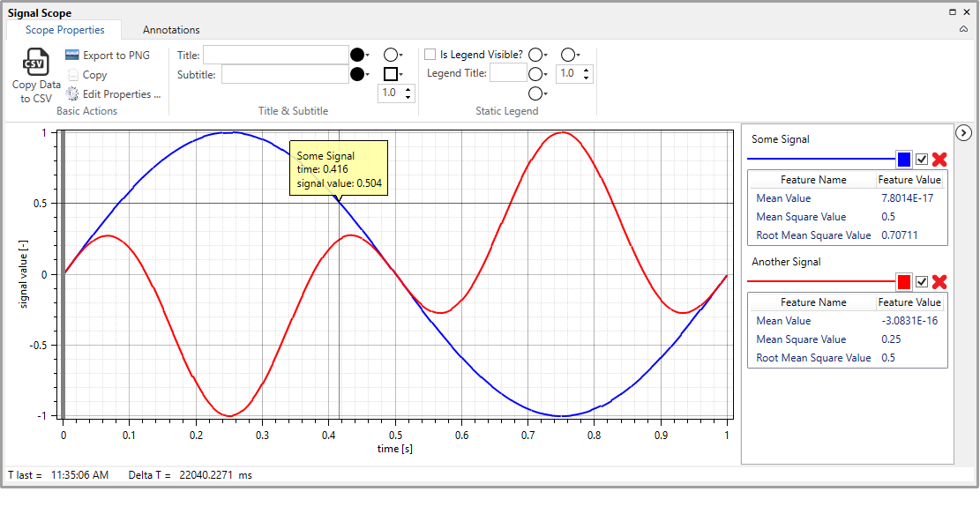Click the Feature Value header under Another Signal

[909, 302]
